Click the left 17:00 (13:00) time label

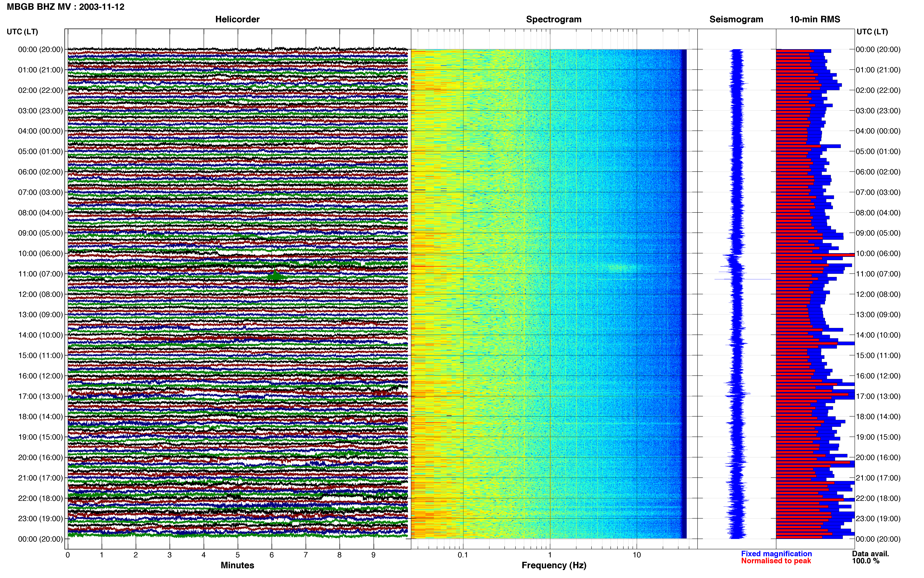pos(41,396)
